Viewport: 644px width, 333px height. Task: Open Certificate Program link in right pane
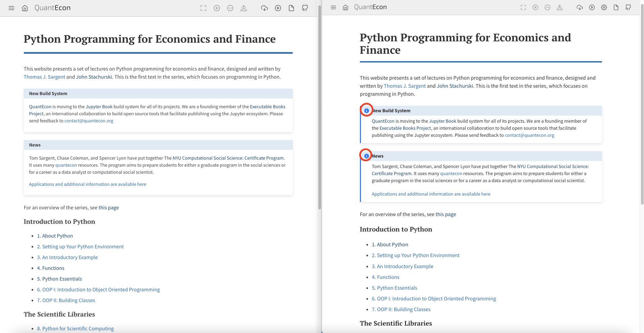click(x=392, y=173)
